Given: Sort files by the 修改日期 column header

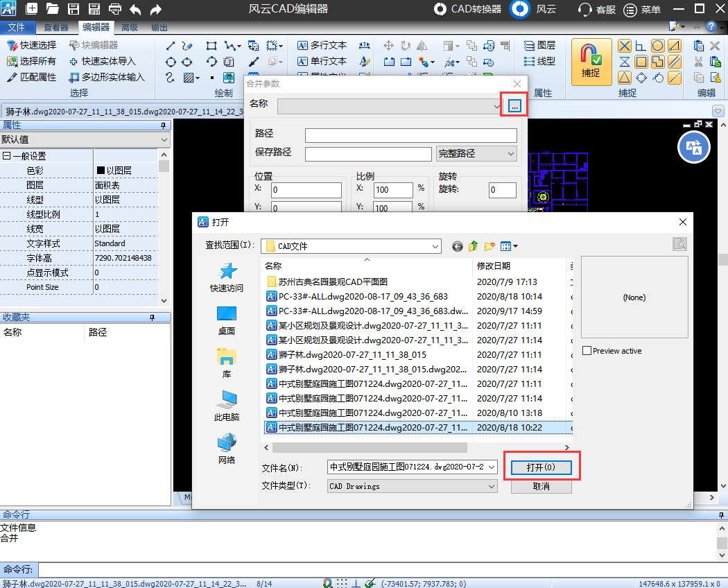Looking at the screenshot, I should (519, 266).
